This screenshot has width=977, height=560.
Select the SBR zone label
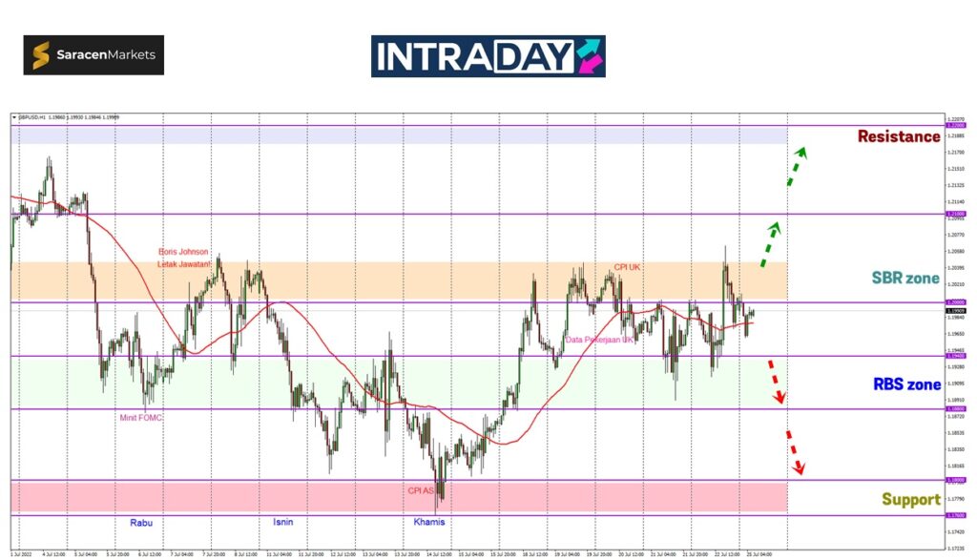point(905,278)
